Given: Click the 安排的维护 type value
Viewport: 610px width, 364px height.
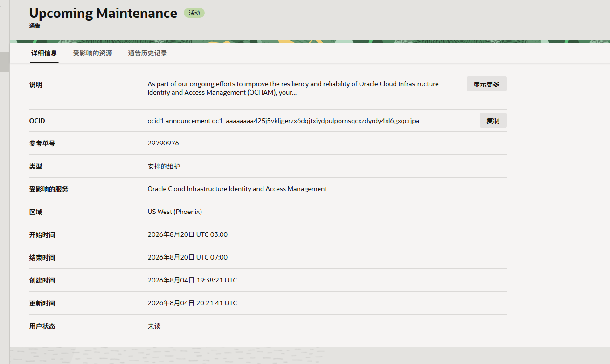Looking at the screenshot, I should click(164, 166).
